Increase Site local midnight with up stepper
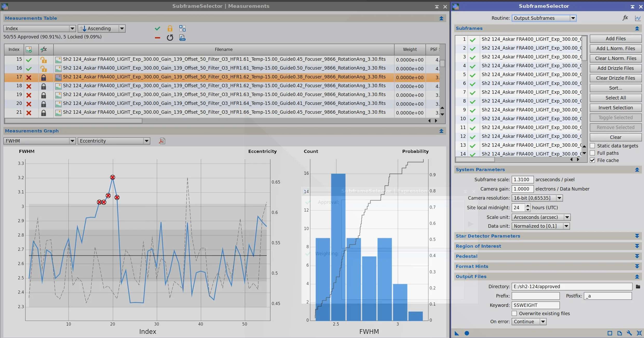This screenshot has height=338, width=644. tap(528, 206)
